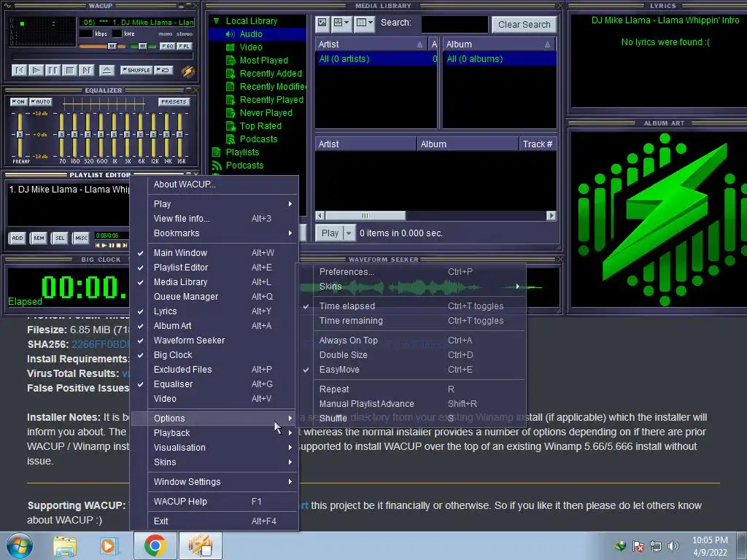Image resolution: width=747 pixels, height=560 pixels.
Task: Expand the Play submenu in context menu
Action: 214,204
